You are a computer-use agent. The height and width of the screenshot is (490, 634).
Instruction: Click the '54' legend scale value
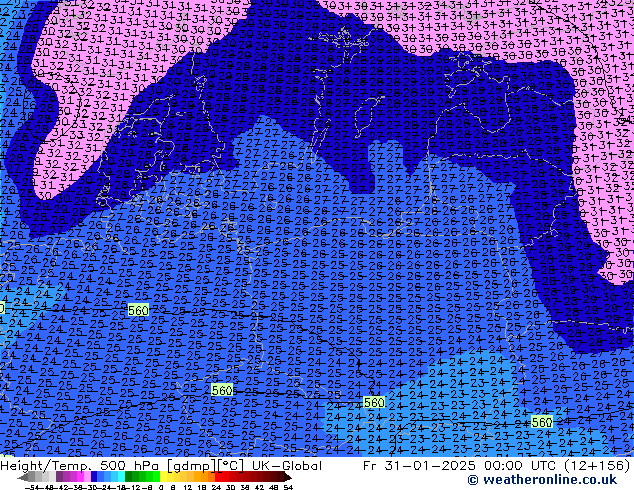pos(288,488)
